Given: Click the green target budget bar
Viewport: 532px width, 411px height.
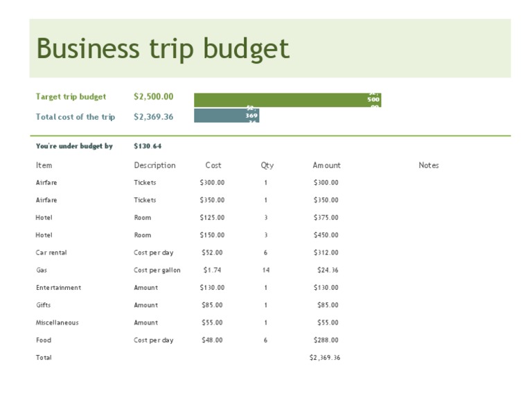Looking at the screenshot, I should pyautogui.click(x=287, y=100).
